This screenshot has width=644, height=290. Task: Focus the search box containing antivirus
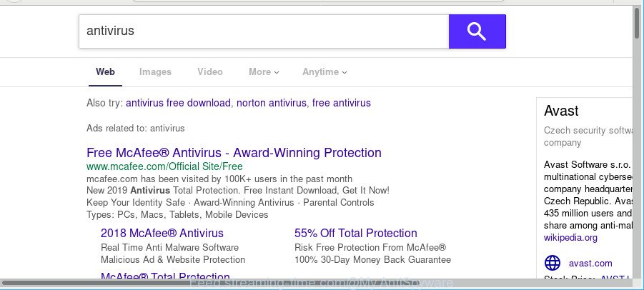(264, 31)
